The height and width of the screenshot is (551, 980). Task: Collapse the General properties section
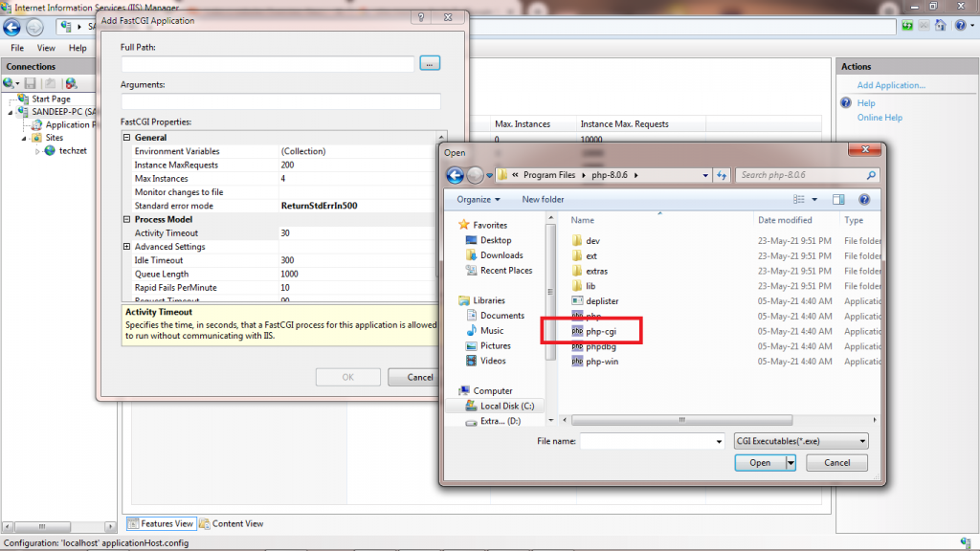(127, 138)
